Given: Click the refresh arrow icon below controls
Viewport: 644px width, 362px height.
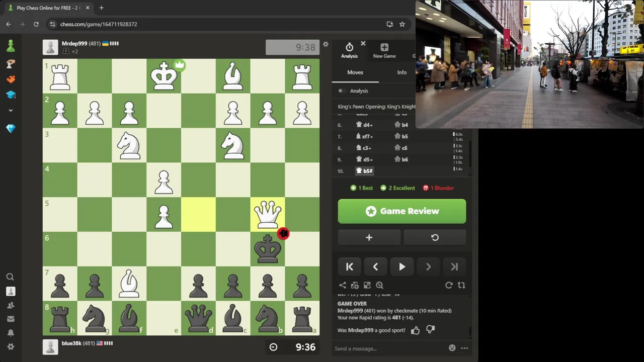Looking at the screenshot, I should tap(449, 285).
